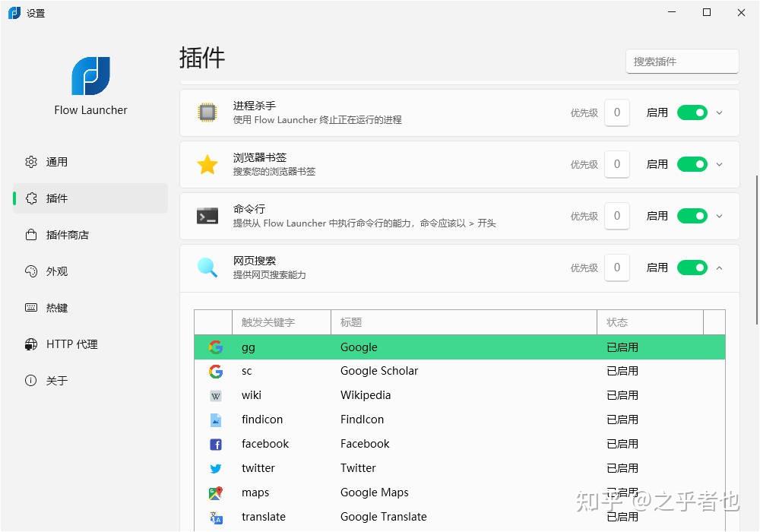Expand the 命令行 plugin details chevron
Viewport: 760px width, 532px height.
click(x=720, y=216)
